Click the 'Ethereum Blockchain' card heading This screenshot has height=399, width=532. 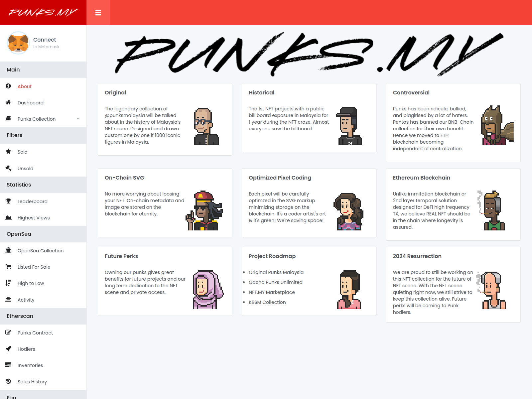(x=421, y=178)
